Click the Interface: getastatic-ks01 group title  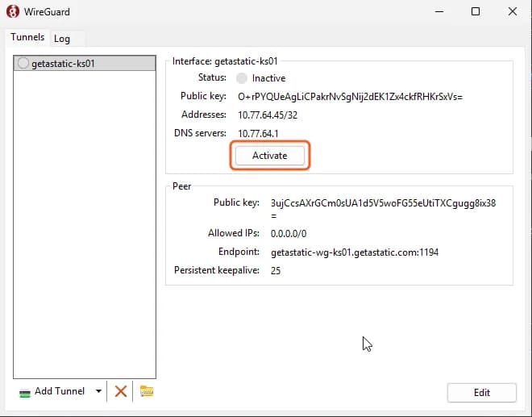(x=225, y=61)
